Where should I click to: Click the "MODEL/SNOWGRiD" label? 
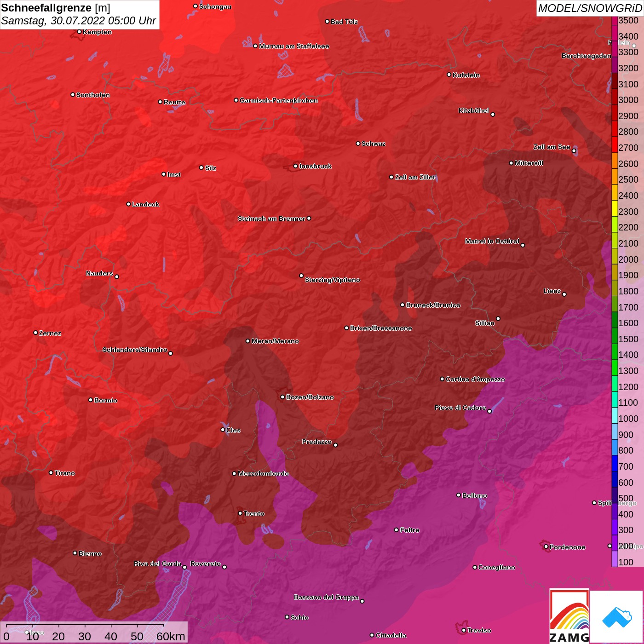590,8
